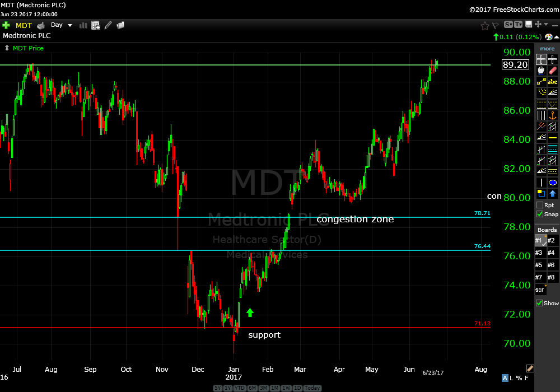Open the Day timeframe dropdown
560x392 pixels.
[62, 25]
